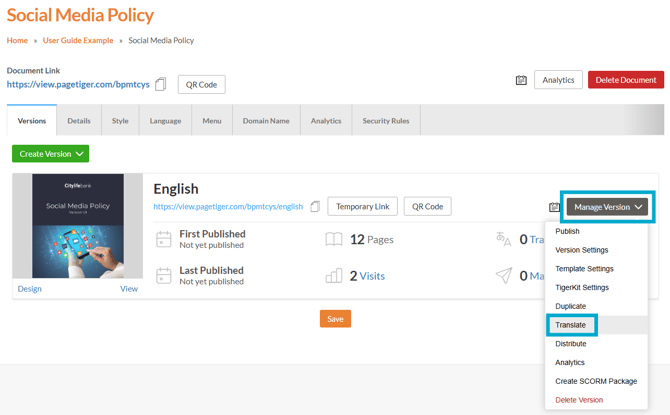Choose Create SCORM Package
This screenshot has height=415, width=670.
(597, 381)
